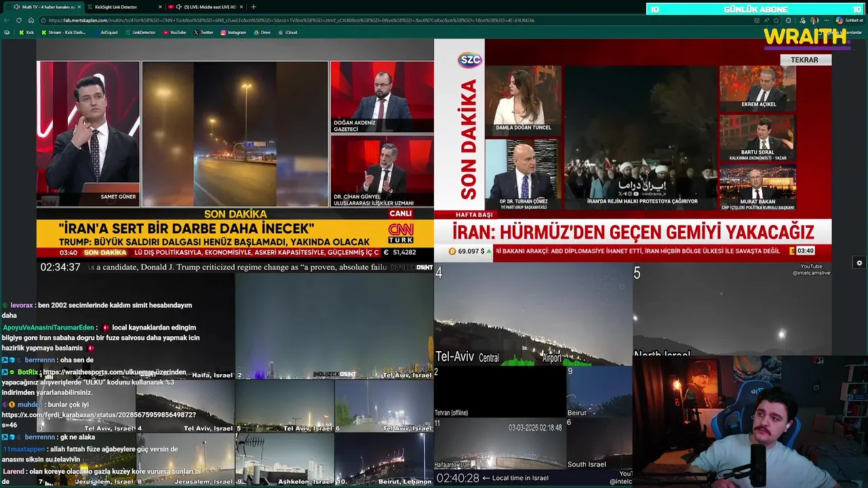Click chat username levorax
Viewport: 868px width, 488px height.
(22, 306)
